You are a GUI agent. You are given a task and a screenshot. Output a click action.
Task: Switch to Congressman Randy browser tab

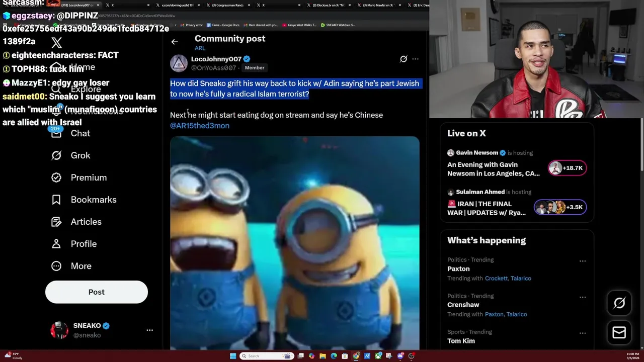(x=227, y=5)
